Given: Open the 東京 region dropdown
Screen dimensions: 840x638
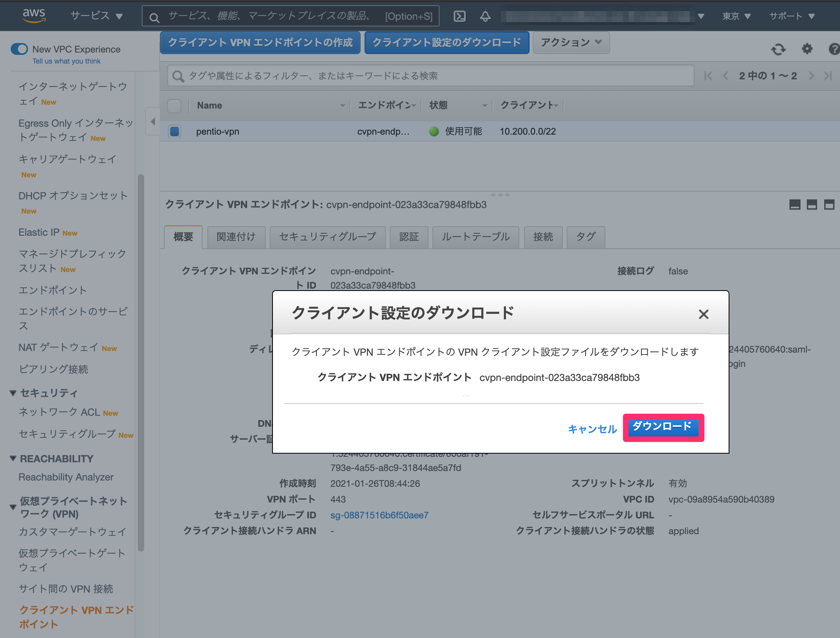Looking at the screenshot, I should pos(736,16).
